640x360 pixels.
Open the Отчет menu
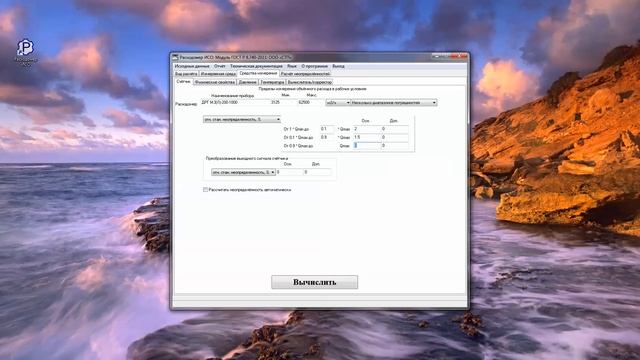220,66
